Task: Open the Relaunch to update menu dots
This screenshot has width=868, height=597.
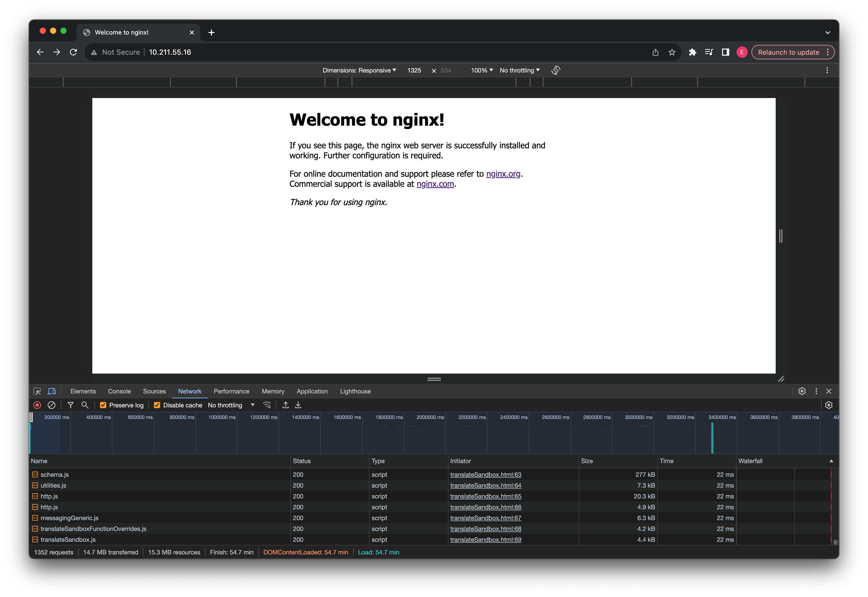Action: (x=828, y=52)
